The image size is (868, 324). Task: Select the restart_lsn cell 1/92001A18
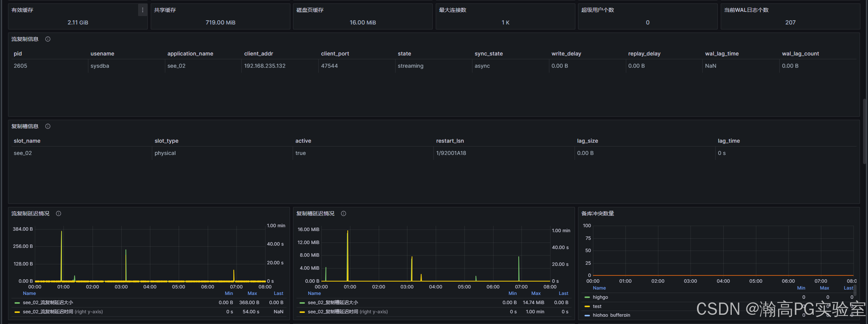451,153
